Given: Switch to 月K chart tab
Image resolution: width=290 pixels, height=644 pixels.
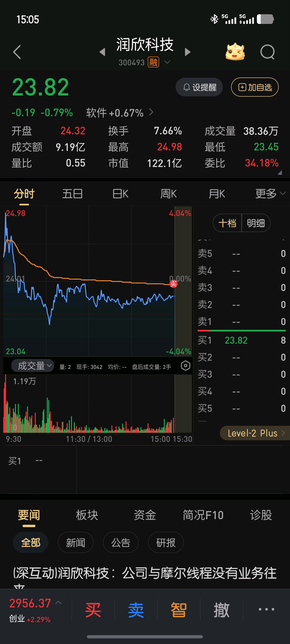Looking at the screenshot, I should pyautogui.click(x=217, y=194).
